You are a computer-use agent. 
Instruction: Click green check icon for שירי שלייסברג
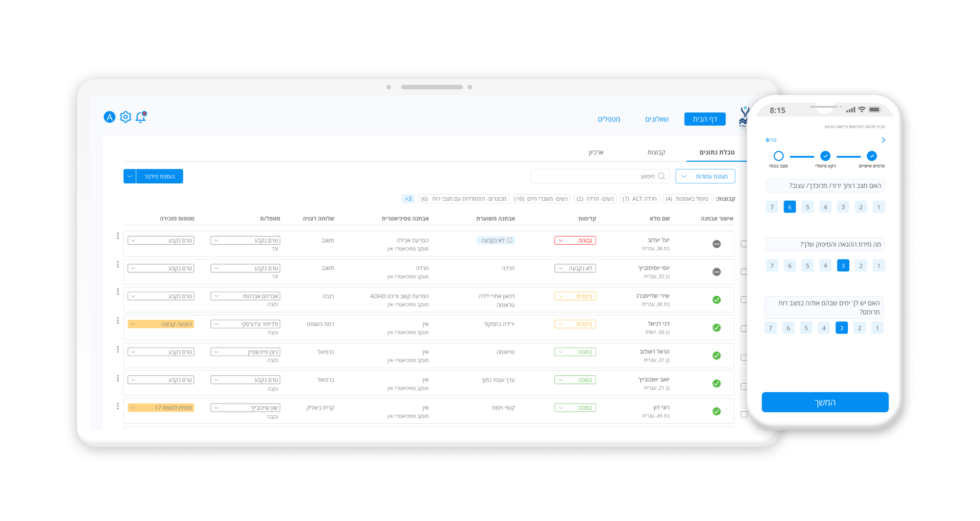717,300
